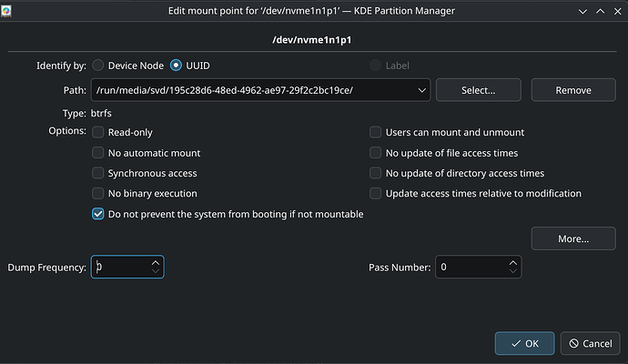This screenshot has height=364, width=628.
Task: Confirm with the OK button
Action: coord(524,343)
